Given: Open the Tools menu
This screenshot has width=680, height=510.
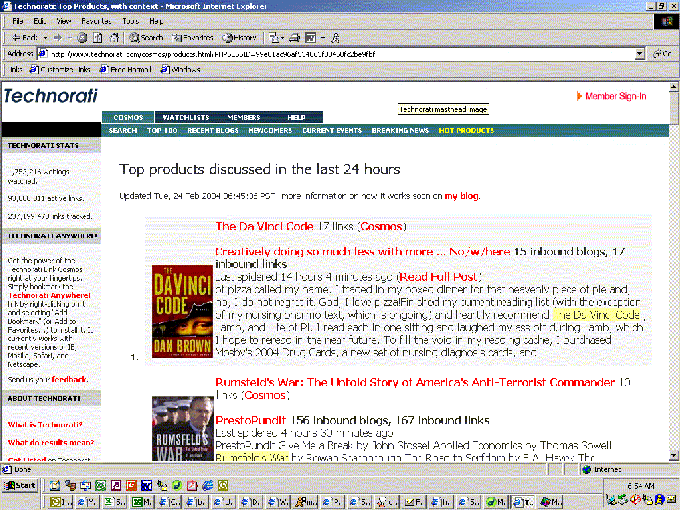Looking at the screenshot, I should [x=131, y=21].
